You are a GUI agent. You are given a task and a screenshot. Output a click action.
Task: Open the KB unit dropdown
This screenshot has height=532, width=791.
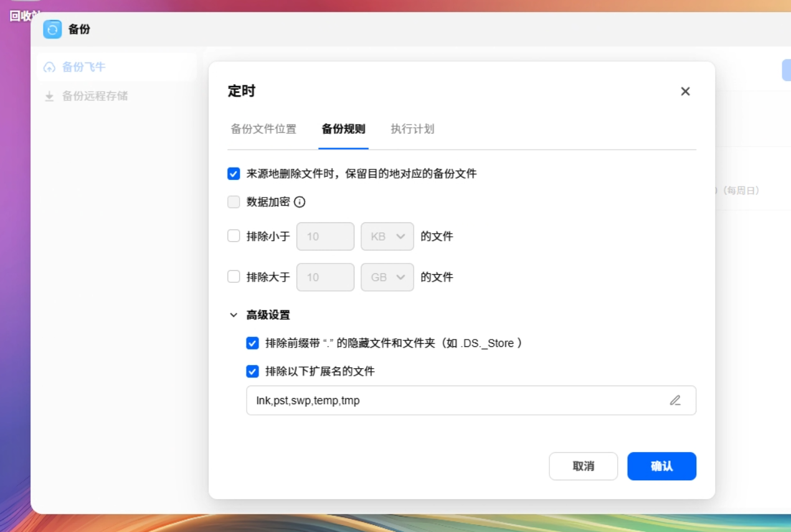387,237
